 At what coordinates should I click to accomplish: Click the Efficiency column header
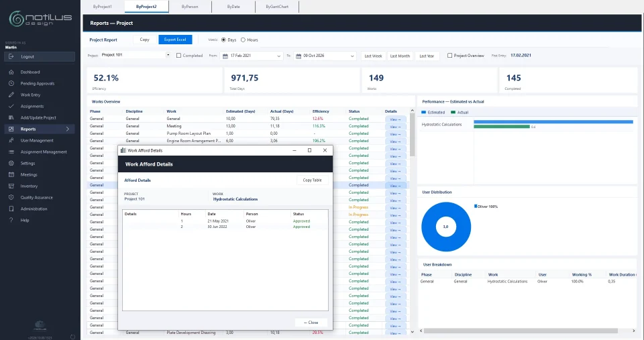[321, 111]
